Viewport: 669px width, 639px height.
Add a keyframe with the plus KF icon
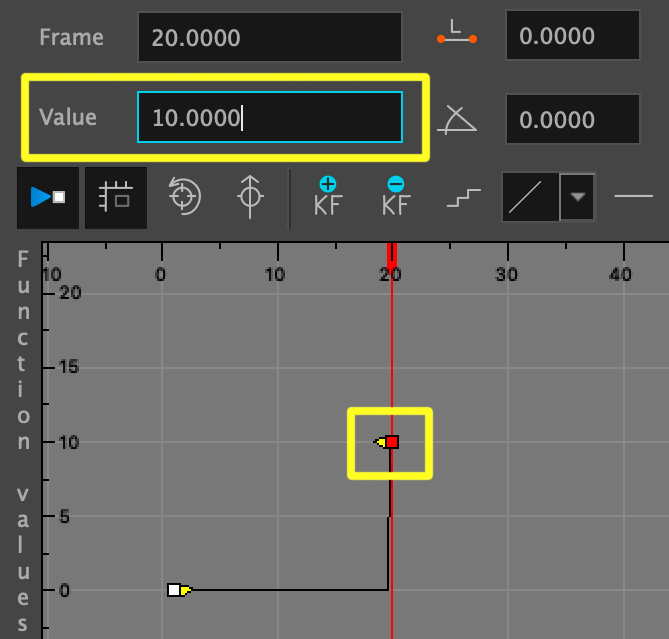pos(327,197)
